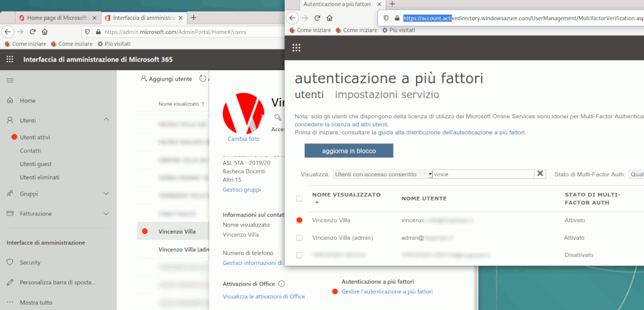Clear the vince search with X button

tap(540, 174)
